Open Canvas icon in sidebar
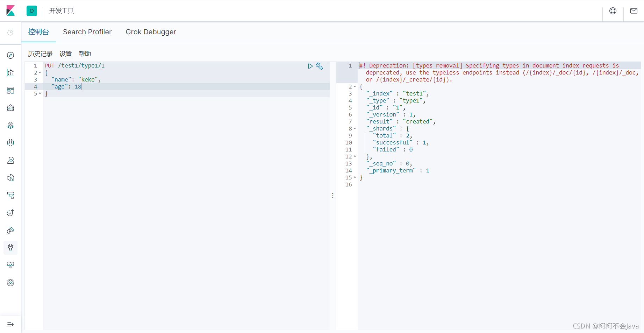The height and width of the screenshot is (333, 644). tap(10, 108)
